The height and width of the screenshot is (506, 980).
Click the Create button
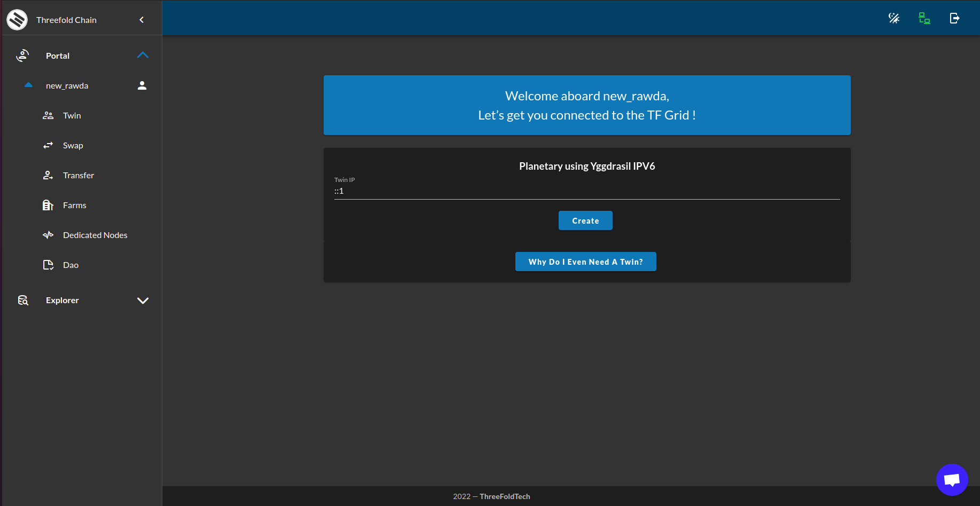[585, 220]
